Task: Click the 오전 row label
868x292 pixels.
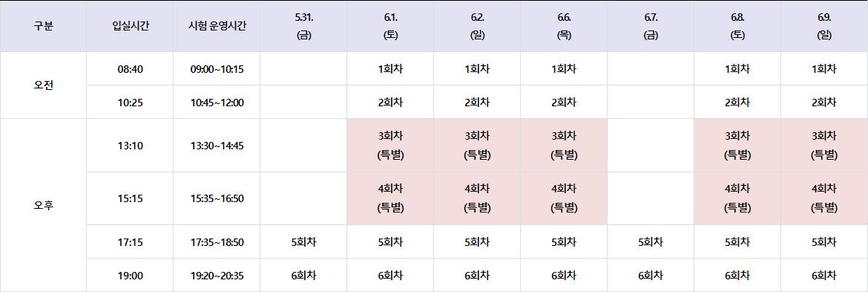Action: pos(43,85)
